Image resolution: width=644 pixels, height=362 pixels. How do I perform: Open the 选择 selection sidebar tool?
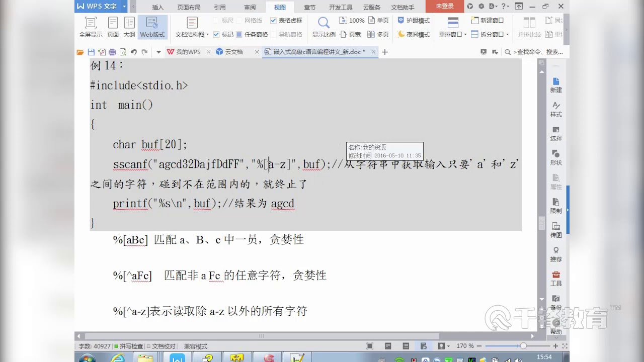[556, 133]
